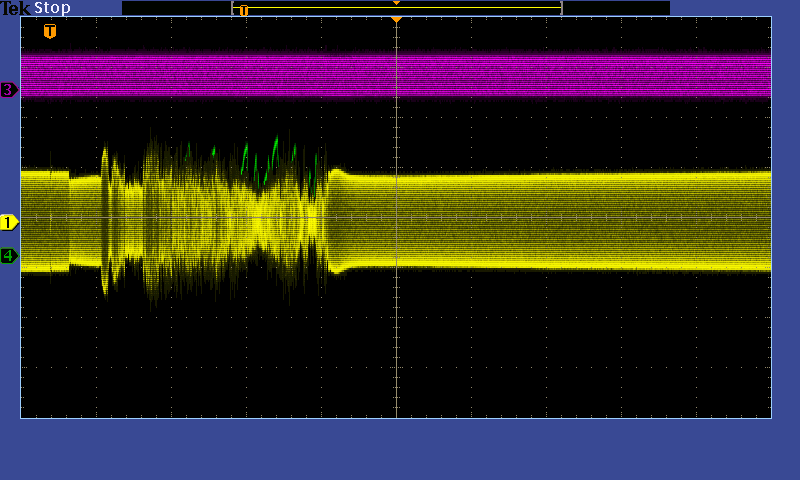Click the short yellow segment at far left
The image size is (800, 480).
pyautogui.click(x=44, y=220)
